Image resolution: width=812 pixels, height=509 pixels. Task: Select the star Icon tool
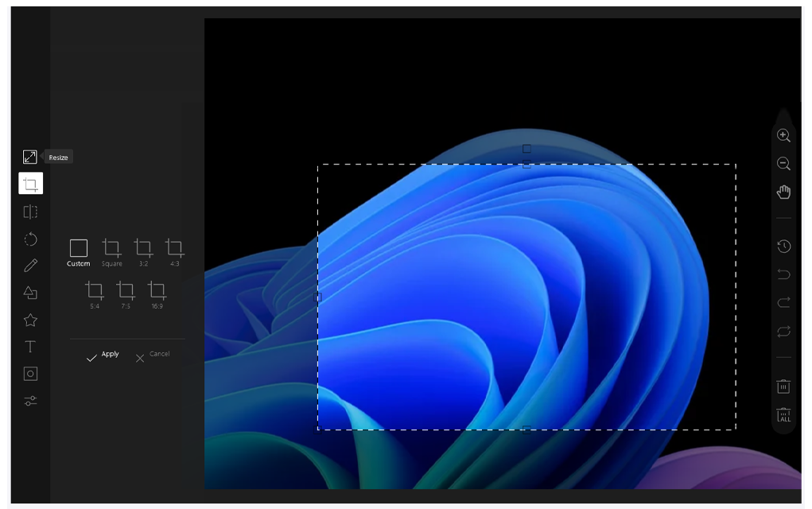coord(30,320)
